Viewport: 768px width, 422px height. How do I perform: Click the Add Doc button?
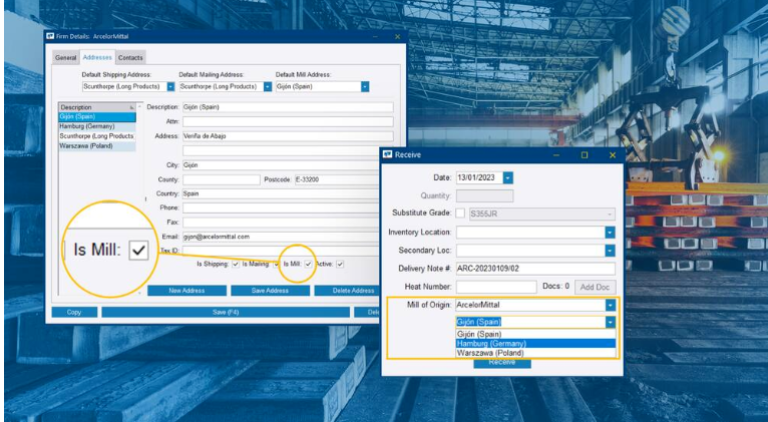click(x=595, y=287)
